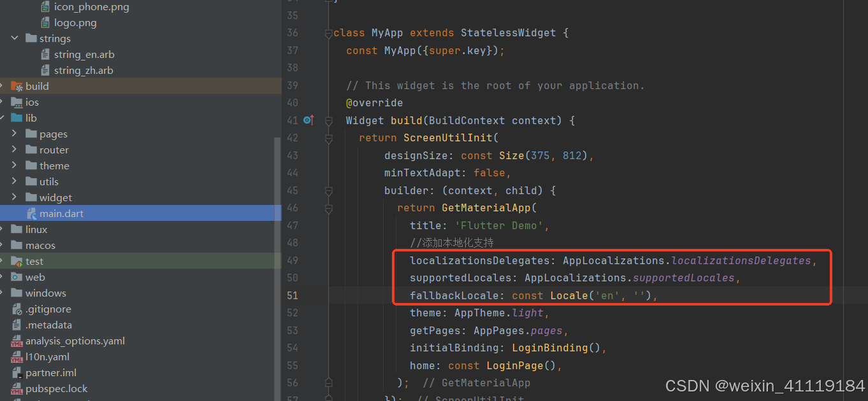This screenshot has height=401, width=868.
Task: Expand the pages folder
Action: click(14, 134)
